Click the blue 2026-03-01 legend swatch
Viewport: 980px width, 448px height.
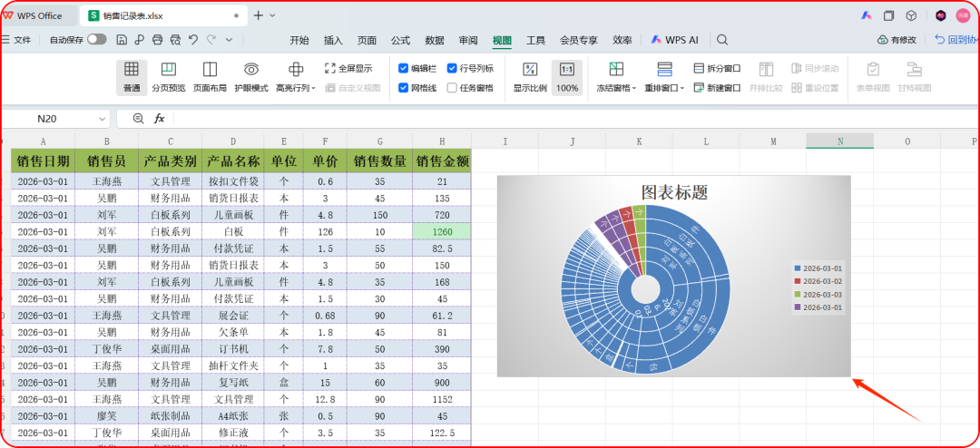tap(797, 268)
